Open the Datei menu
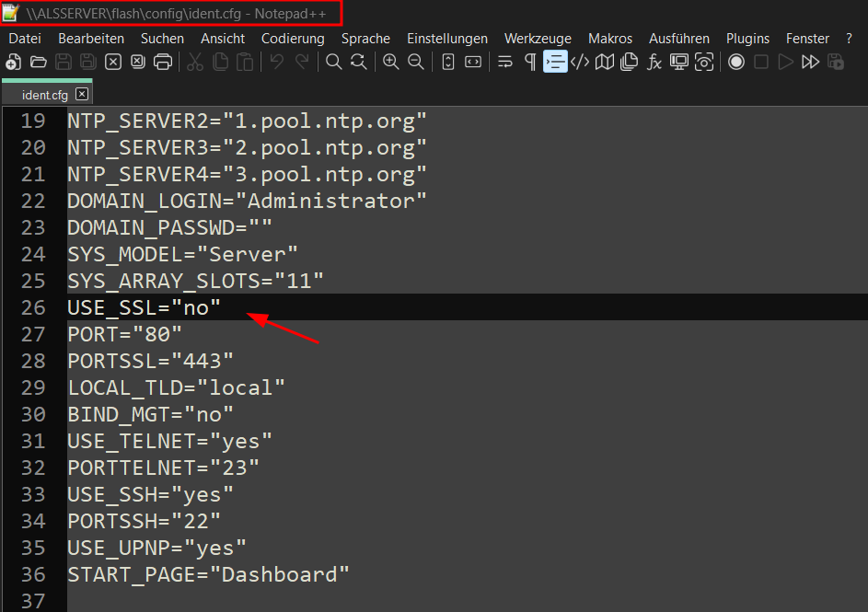The height and width of the screenshot is (612, 868). (25, 39)
